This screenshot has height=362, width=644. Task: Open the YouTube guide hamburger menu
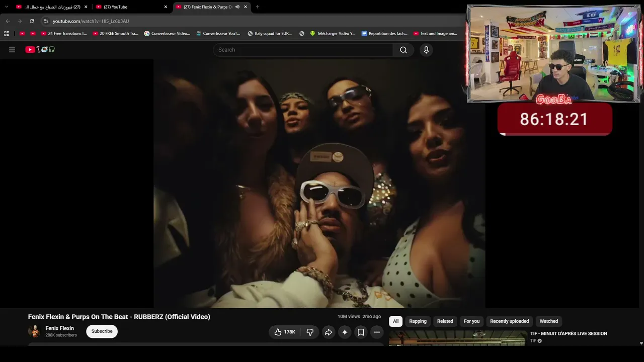pyautogui.click(x=12, y=50)
